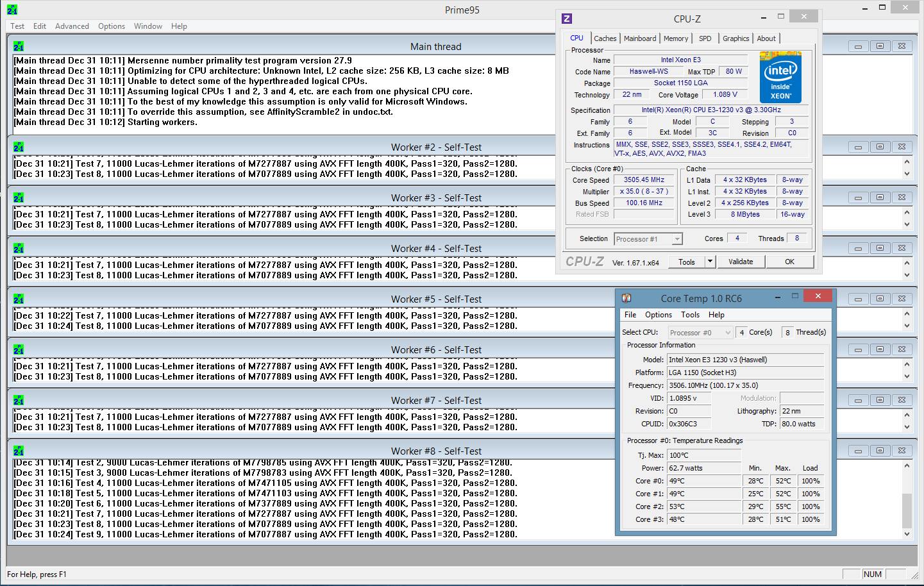Click the Power 62.7 watts value
924x586 pixels.
tap(703, 468)
